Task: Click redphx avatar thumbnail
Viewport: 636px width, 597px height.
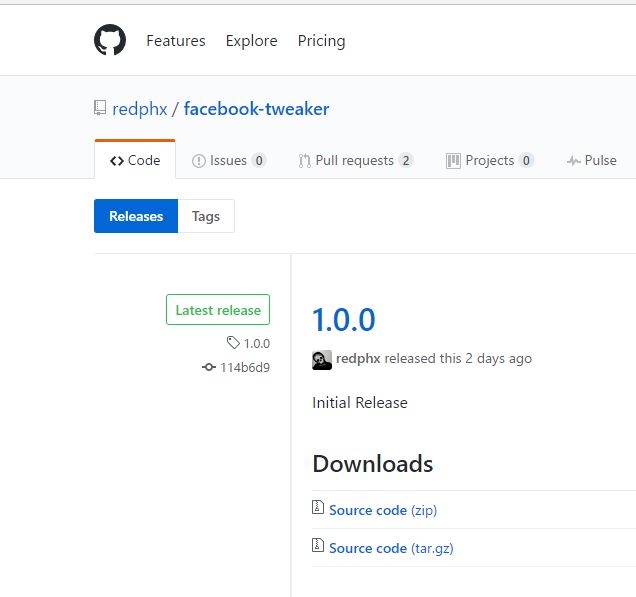Action: [322, 360]
